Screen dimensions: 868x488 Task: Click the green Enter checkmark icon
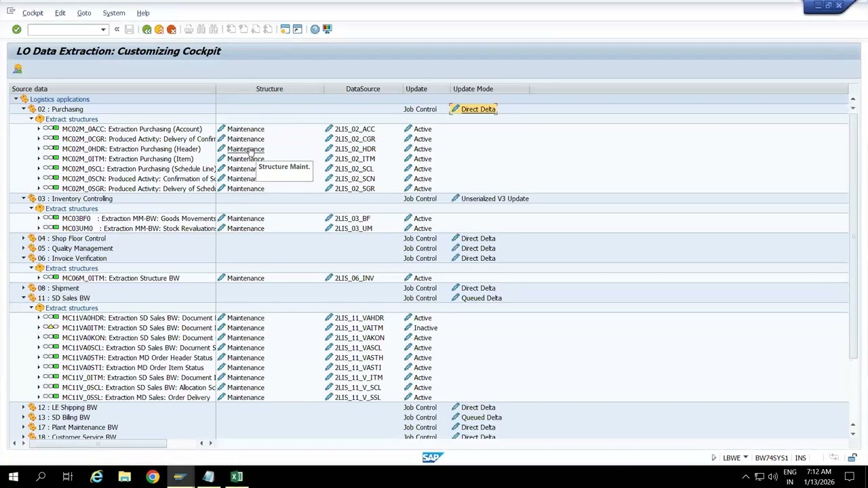[16, 29]
